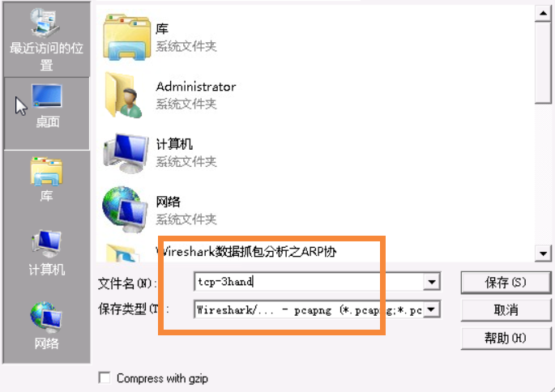Select the Administrator folder in file list
This screenshot has height=392, width=555.
tap(170, 95)
